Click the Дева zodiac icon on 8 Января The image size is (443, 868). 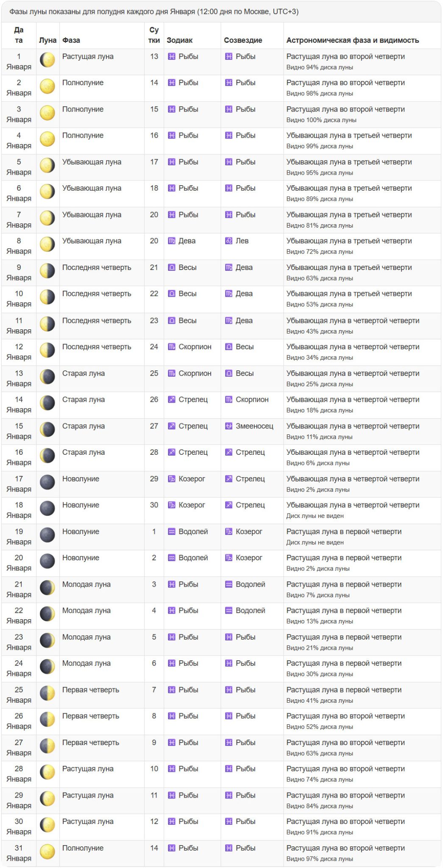point(172,241)
